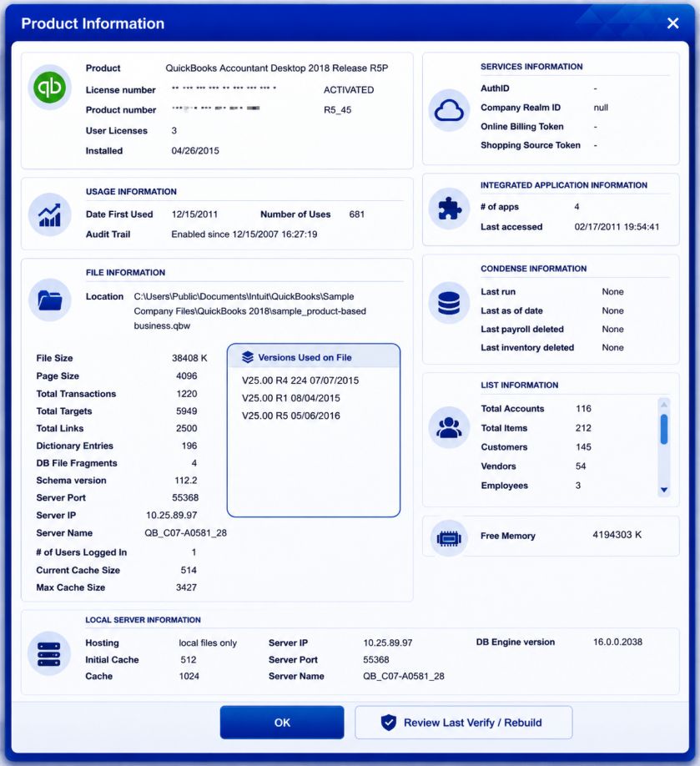The image size is (700, 766).
Task: Click the ACTIVATED license status text
Action: (x=348, y=90)
